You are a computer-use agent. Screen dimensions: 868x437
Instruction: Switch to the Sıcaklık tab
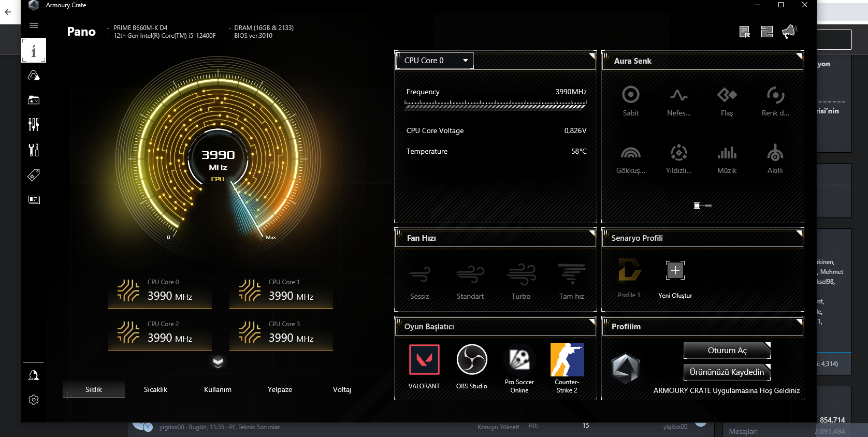tap(156, 389)
